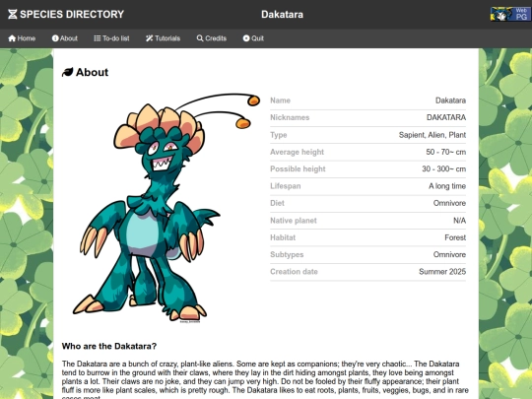Click the Diet label

tap(277, 203)
